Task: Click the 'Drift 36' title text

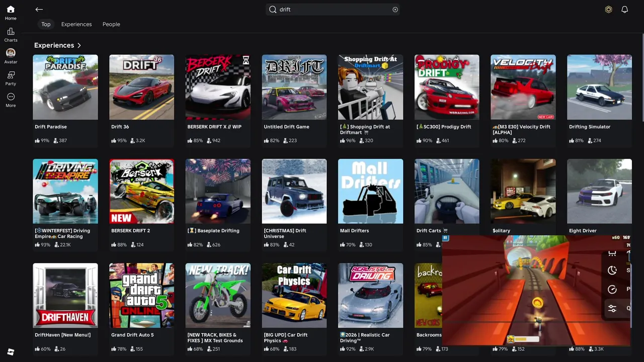Action: pyautogui.click(x=120, y=127)
